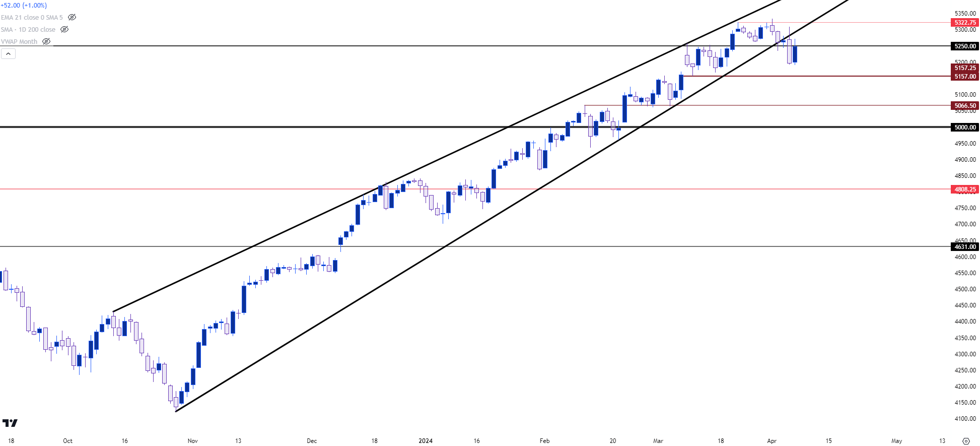Click the 5350.00 price scale value
The image size is (980, 446).
[x=965, y=14]
